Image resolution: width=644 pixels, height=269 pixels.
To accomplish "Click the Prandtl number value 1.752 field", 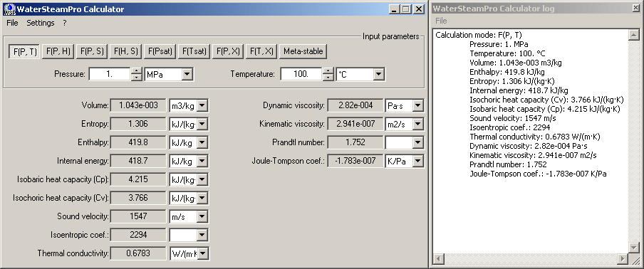I will coord(355,142).
